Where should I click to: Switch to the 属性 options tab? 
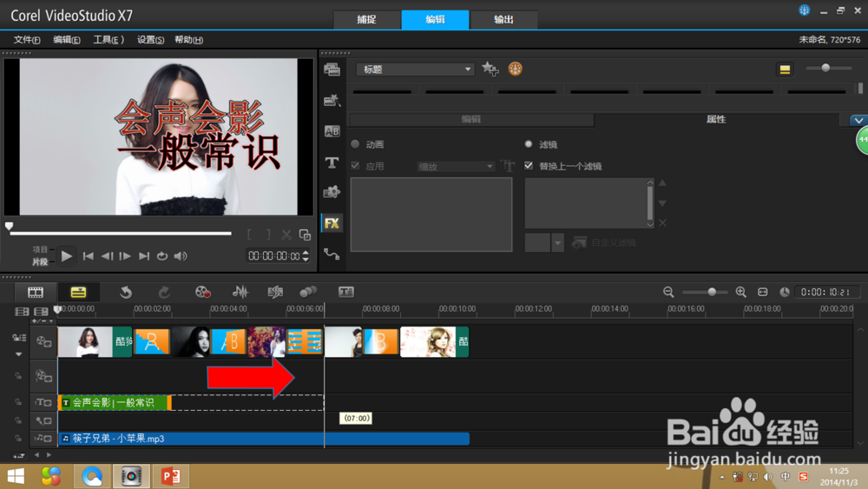tap(716, 119)
